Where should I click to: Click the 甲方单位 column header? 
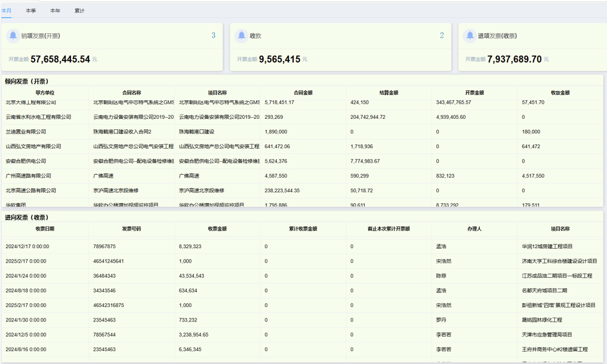[45, 93]
